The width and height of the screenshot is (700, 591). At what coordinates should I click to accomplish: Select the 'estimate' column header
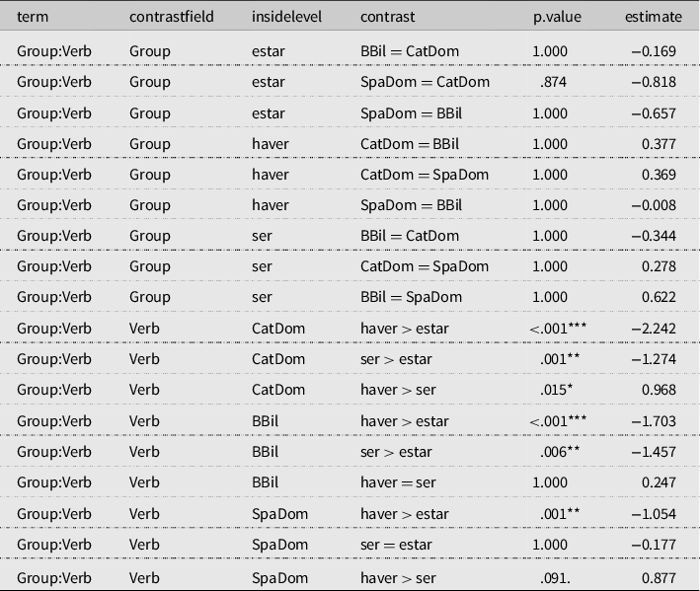[653, 18]
